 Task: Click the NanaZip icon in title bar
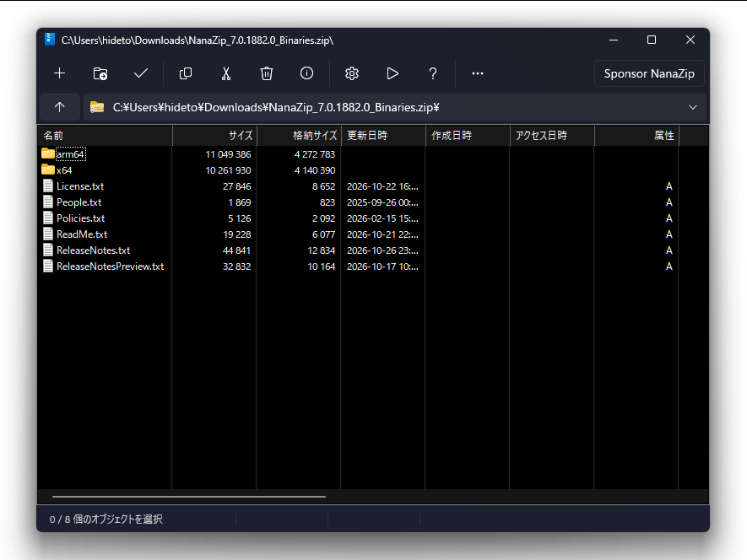[x=50, y=40]
